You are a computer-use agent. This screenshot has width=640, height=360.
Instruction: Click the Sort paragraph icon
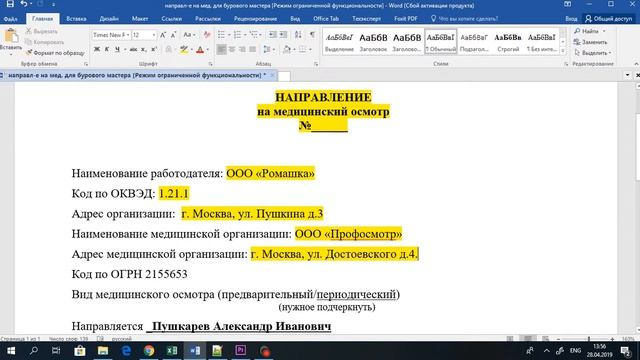click(298, 35)
